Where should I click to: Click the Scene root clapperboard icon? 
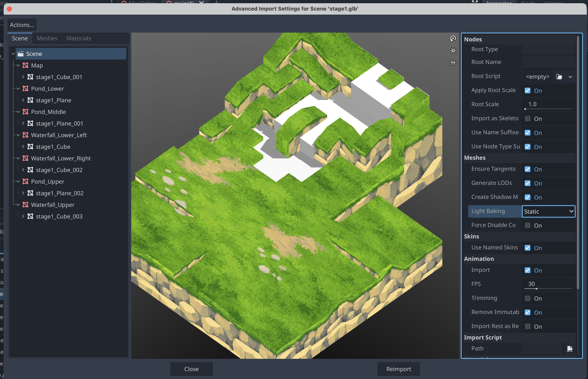[x=21, y=54]
